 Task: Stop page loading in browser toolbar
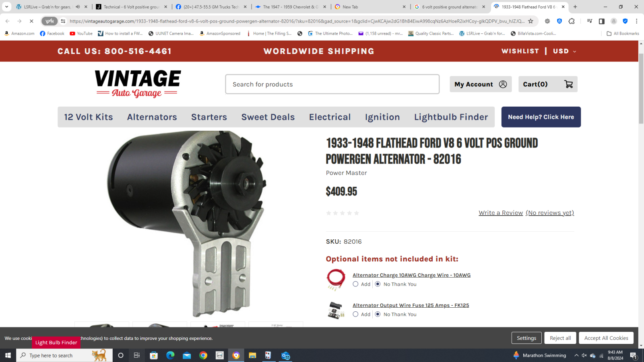click(x=31, y=21)
